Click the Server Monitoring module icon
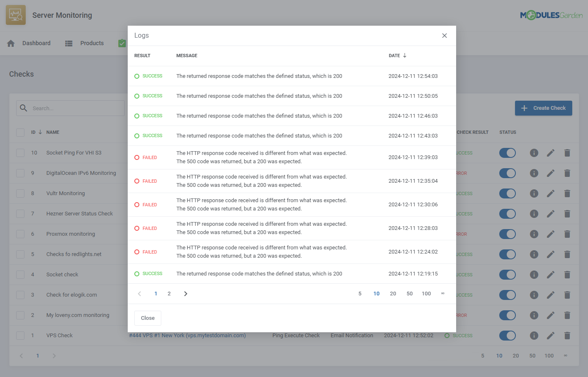The height and width of the screenshot is (377, 588). (x=15, y=15)
